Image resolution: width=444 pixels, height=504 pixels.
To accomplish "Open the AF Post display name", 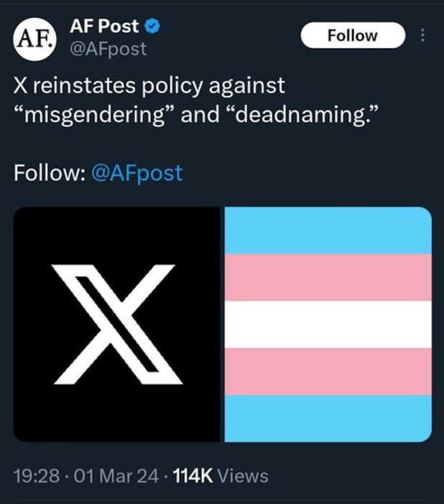I will pos(104,26).
